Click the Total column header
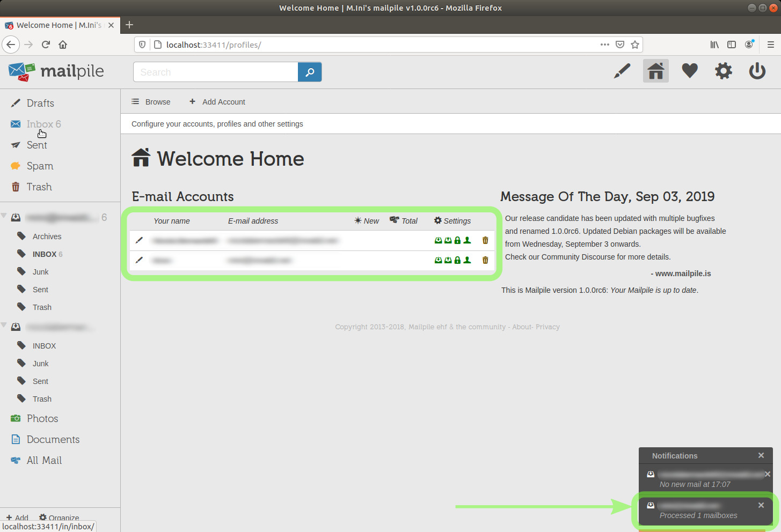 404,221
